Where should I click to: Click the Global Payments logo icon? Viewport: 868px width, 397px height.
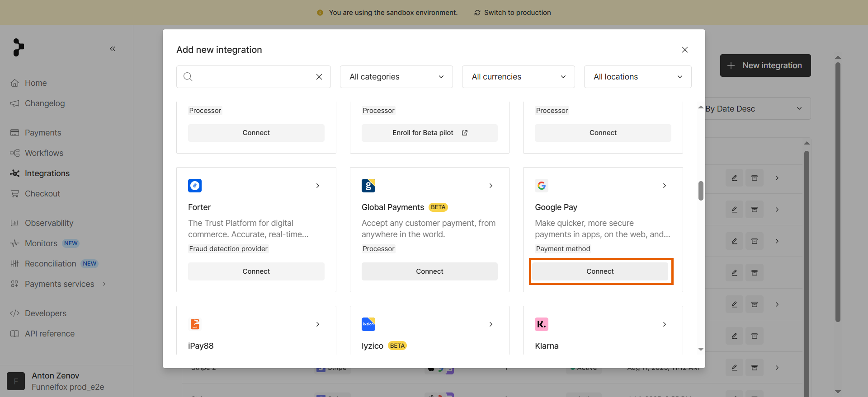coord(368,186)
